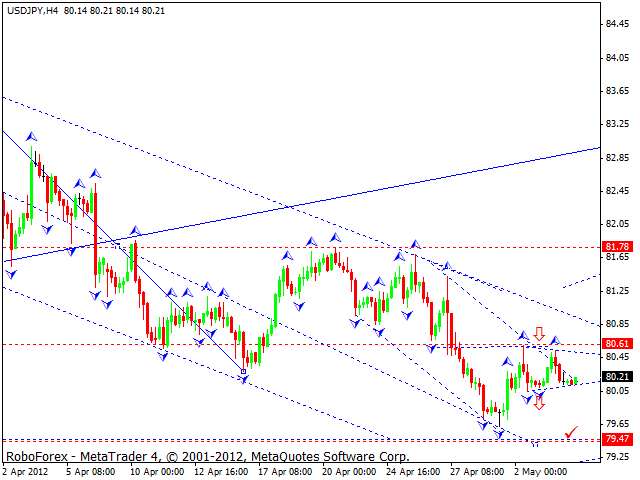640x480 pixels.
Task: Click the USDJPY,H4 chart title text
Action: click(x=32, y=11)
